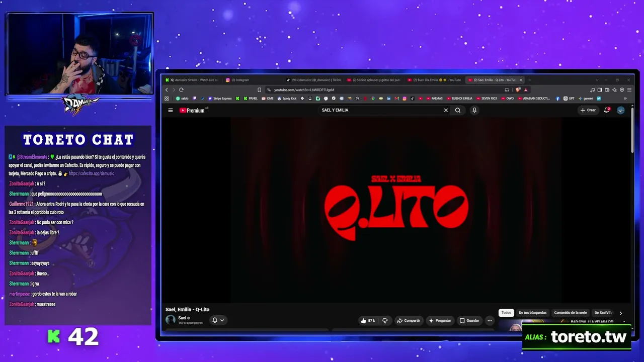Open Brave Shields lion icon
Image resolution: width=644 pixels, height=362 pixels.
coord(518,90)
